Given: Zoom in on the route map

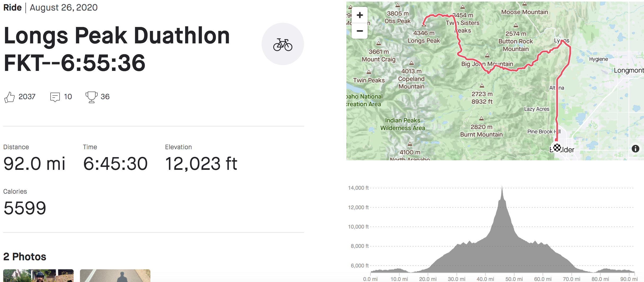Looking at the screenshot, I should click(x=360, y=15).
